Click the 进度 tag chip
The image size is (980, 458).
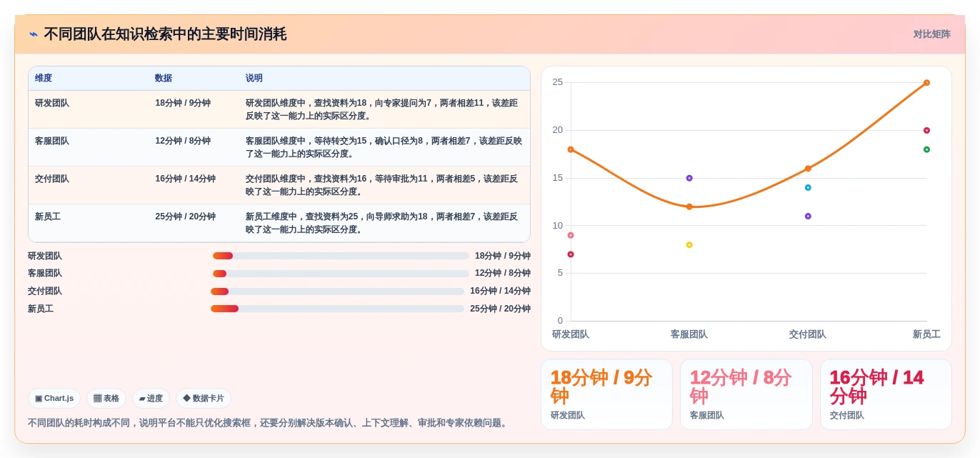[x=151, y=398]
